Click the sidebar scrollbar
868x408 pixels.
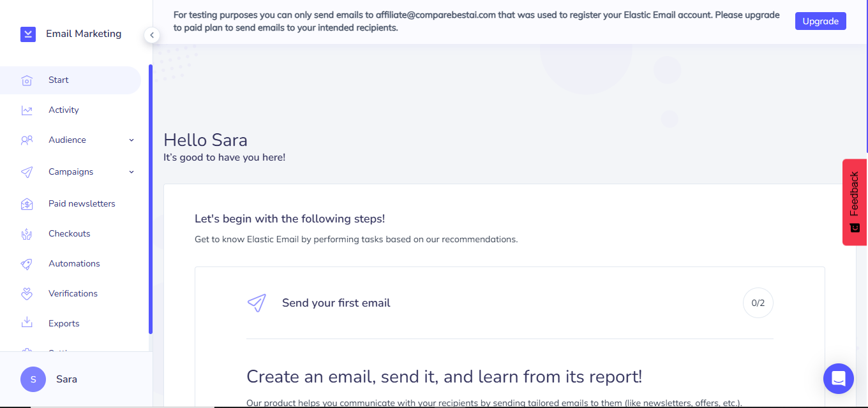(x=151, y=199)
